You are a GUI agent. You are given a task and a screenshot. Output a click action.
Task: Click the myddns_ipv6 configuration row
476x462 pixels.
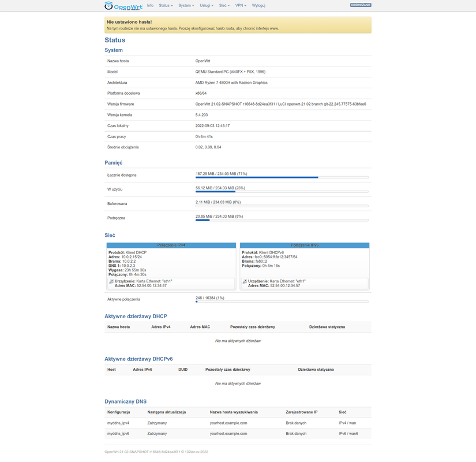238,434
